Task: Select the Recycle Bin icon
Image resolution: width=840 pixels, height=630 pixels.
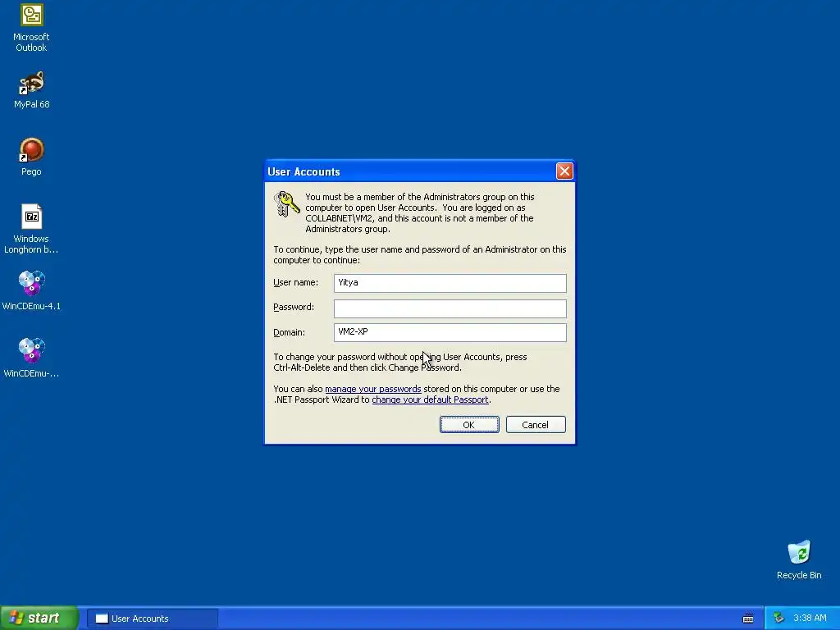Action: tap(799, 560)
